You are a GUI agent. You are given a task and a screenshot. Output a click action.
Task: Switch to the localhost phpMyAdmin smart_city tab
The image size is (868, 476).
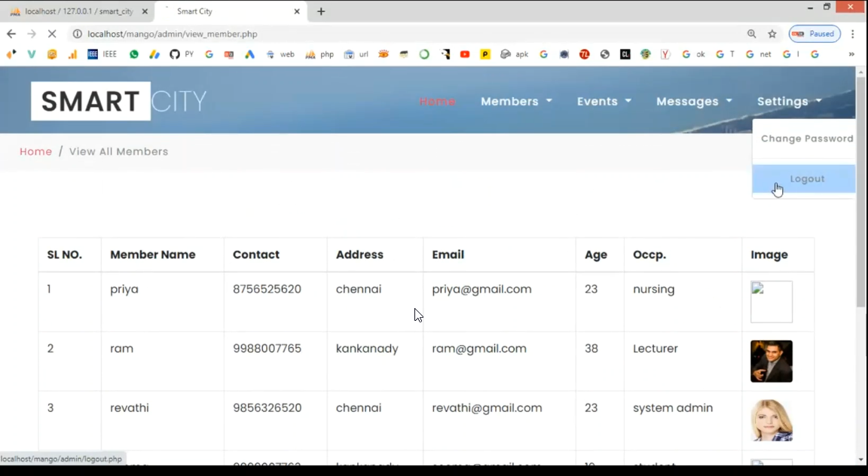[78, 11]
